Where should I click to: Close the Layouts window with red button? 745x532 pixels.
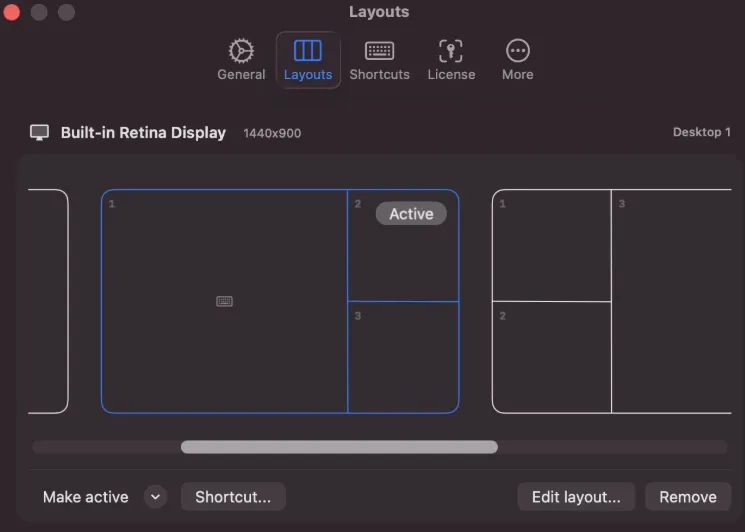(x=11, y=12)
